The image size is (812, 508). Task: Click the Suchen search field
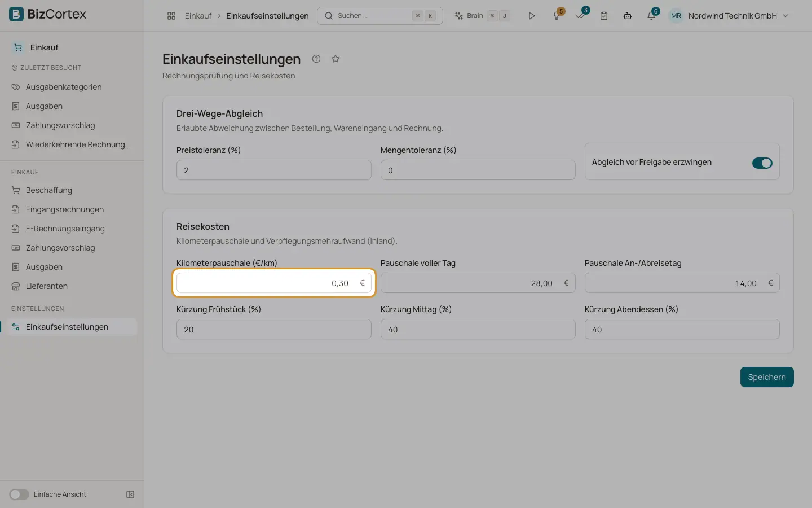(x=380, y=16)
